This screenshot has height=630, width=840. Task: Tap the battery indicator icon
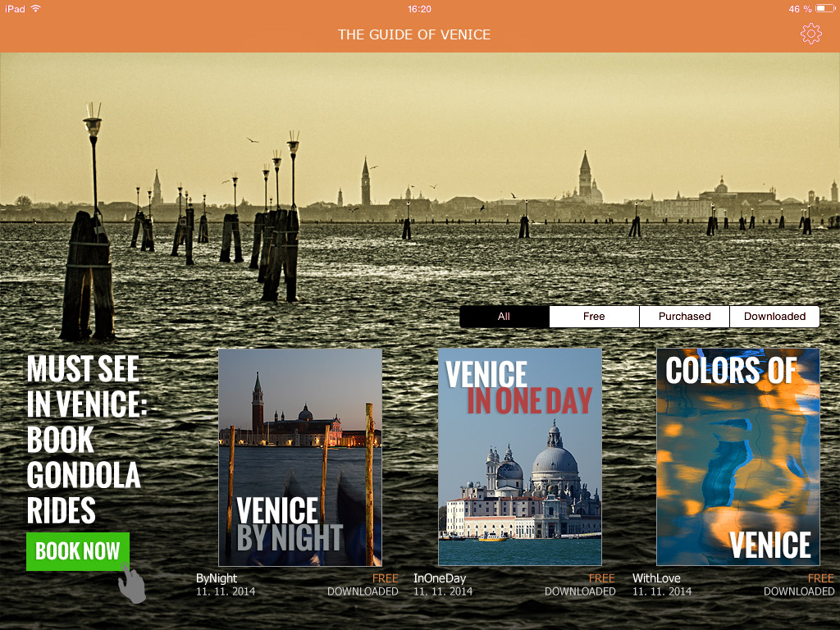pyautogui.click(x=825, y=9)
